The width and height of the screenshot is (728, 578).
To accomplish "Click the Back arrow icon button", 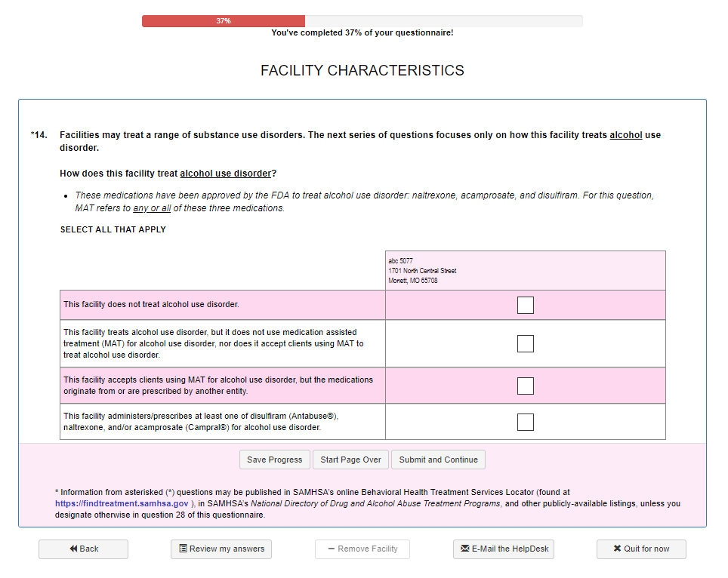I will (x=74, y=549).
